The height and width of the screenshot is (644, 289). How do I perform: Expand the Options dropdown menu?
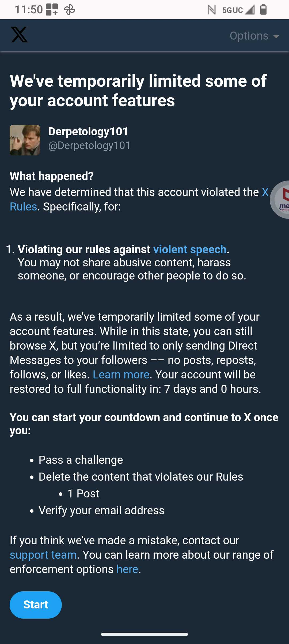[254, 36]
